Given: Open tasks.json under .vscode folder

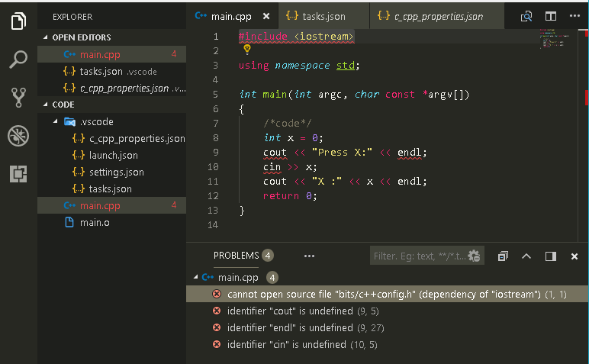Looking at the screenshot, I should (x=112, y=188).
